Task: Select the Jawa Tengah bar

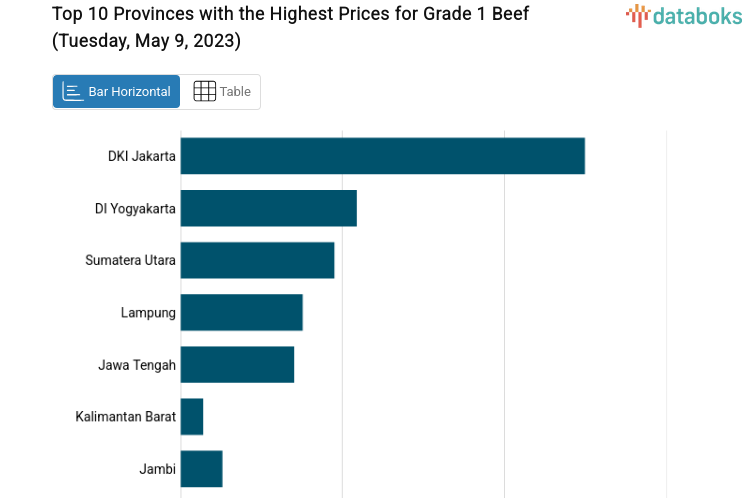Action: (237, 364)
